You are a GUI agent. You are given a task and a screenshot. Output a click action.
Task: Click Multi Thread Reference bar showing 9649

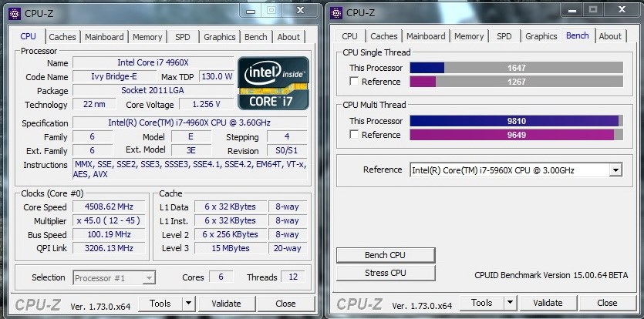[516, 134]
